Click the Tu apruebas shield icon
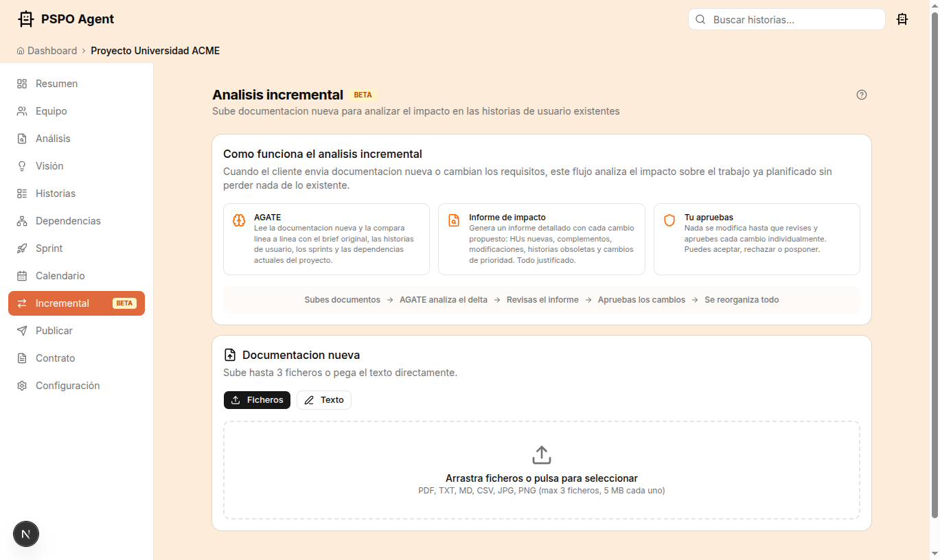The width and height of the screenshot is (940, 560). pos(669,220)
